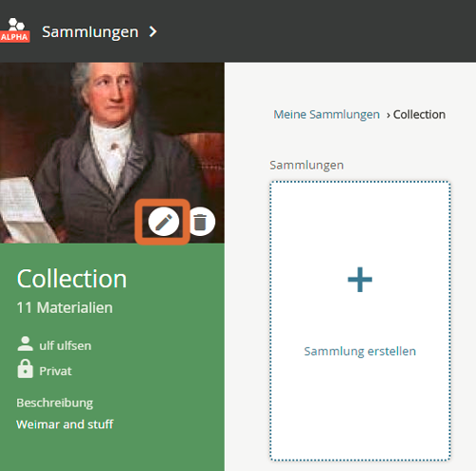
Task: Click the ulf ulfsen owner name
Action: coord(65,345)
